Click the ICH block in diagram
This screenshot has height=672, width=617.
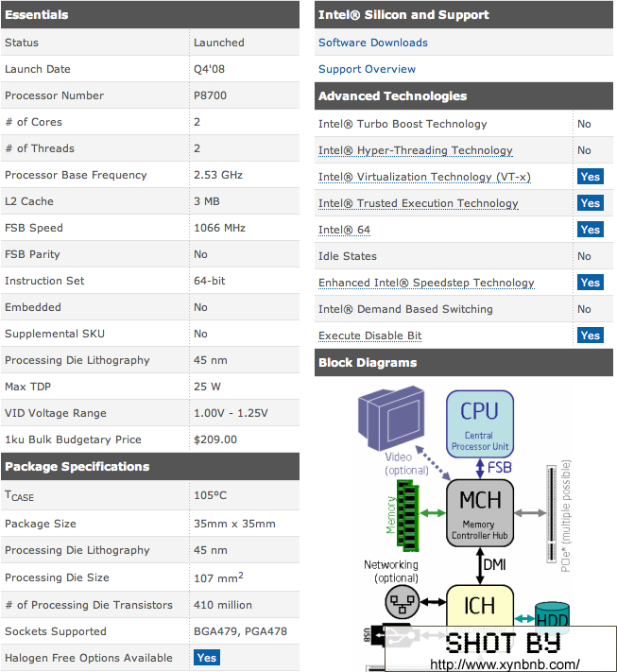coord(480,605)
